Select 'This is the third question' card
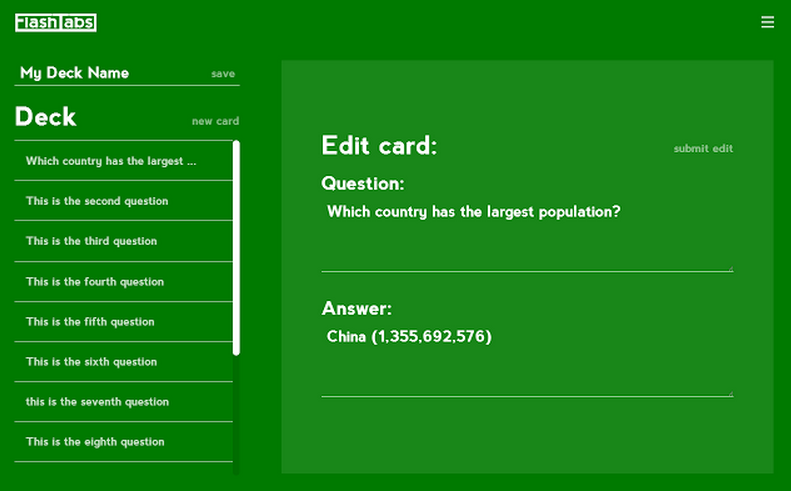Image resolution: width=791 pixels, height=491 pixels. click(124, 241)
